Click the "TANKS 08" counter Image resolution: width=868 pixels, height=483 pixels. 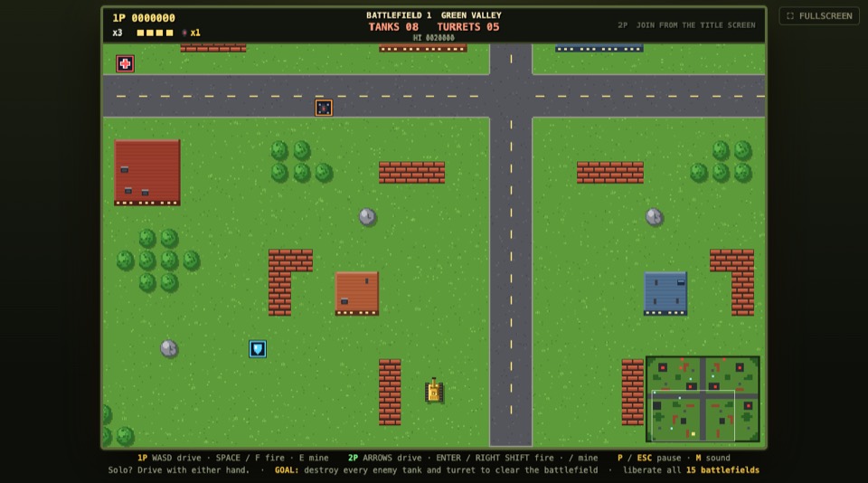(x=393, y=26)
